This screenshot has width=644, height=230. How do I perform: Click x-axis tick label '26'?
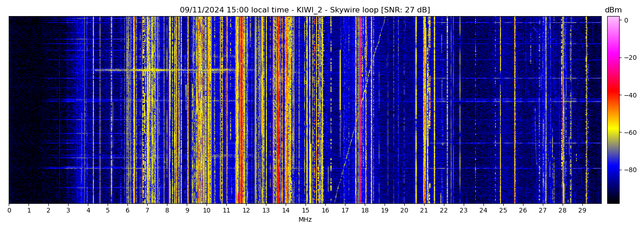click(523, 211)
